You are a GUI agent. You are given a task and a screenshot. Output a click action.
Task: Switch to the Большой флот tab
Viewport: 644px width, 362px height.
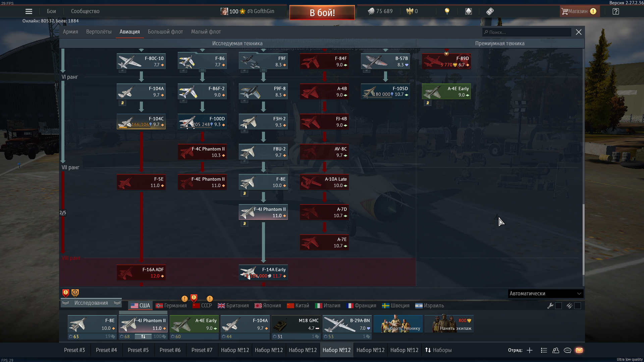(165, 32)
